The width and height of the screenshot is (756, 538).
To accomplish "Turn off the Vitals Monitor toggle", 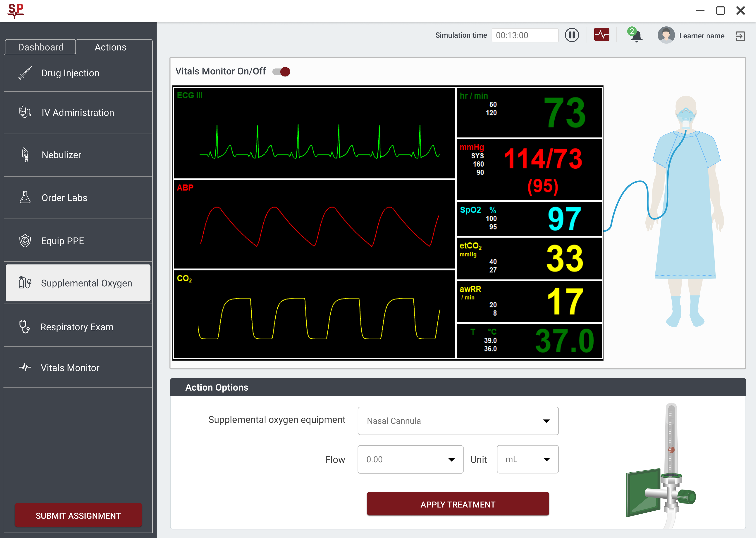I will coord(281,72).
